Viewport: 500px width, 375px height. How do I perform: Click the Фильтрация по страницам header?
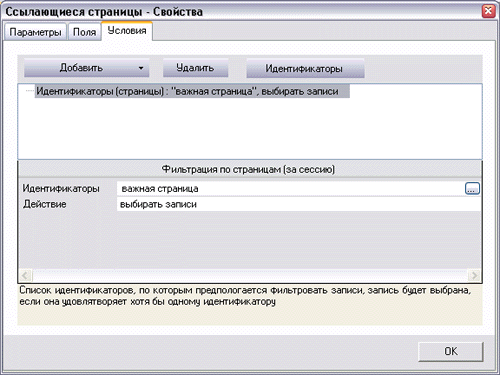pyautogui.click(x=248, y=169)
